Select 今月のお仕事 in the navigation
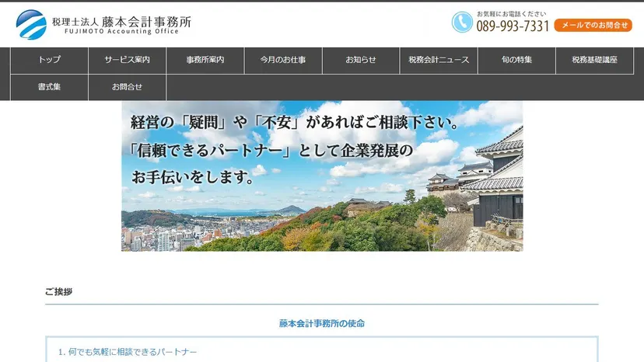The height and width of the screenshot is (362, 644). pyautogui.click(x=283, y=60)
